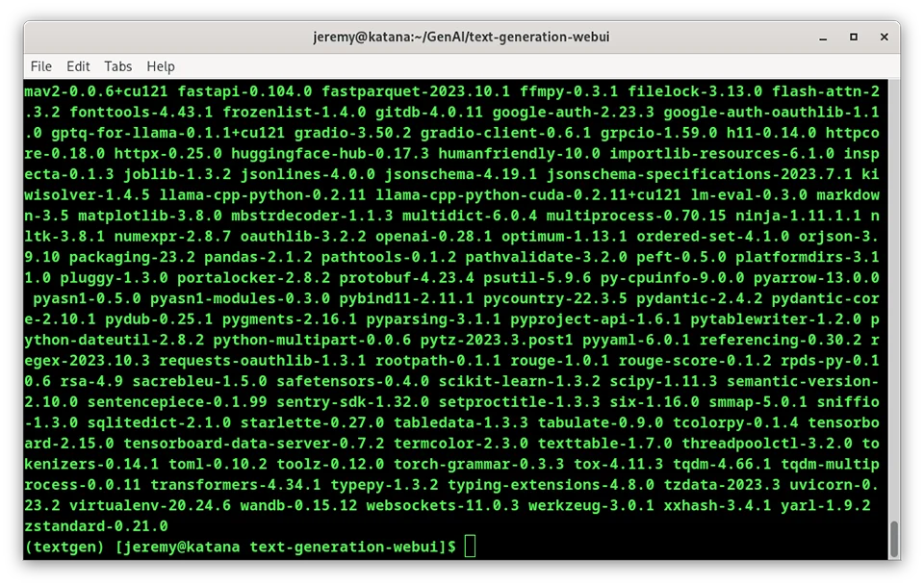Click the text google-auth-2.23.3

click(x=574, y=113)
